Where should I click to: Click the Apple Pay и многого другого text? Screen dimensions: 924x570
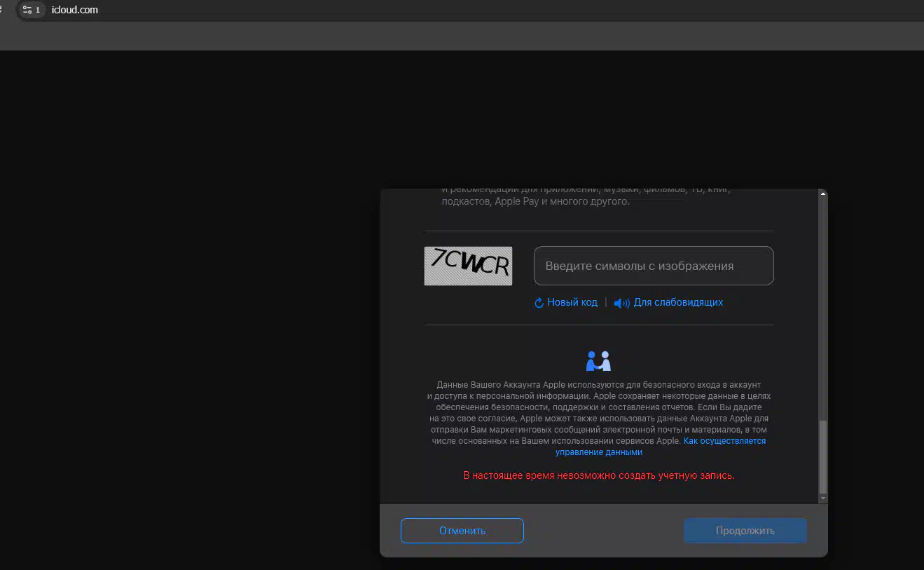[563, 201]
